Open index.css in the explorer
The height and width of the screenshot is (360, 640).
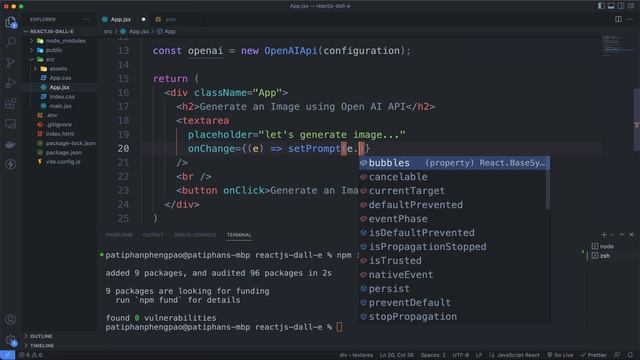(x=62, y=97)
